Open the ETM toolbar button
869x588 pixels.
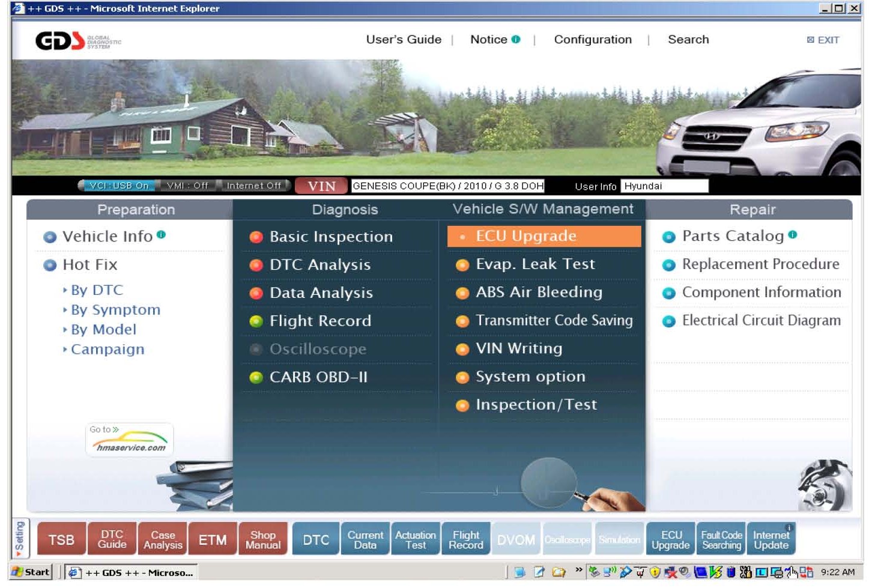pyautogui.click(x=213, y=539)
